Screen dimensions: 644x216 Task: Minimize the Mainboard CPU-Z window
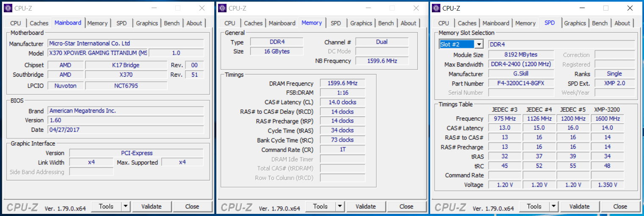pos(154,8)
